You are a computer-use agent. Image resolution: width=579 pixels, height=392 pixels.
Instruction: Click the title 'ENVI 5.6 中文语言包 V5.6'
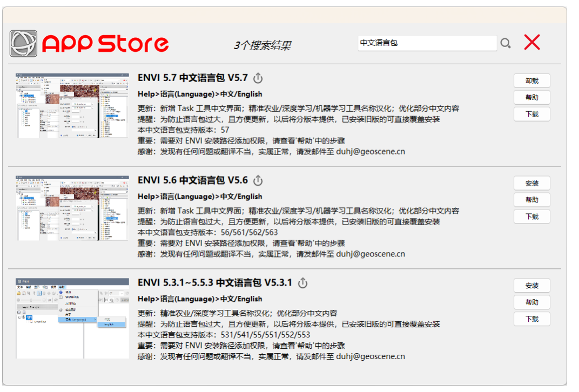pos(193,180)
